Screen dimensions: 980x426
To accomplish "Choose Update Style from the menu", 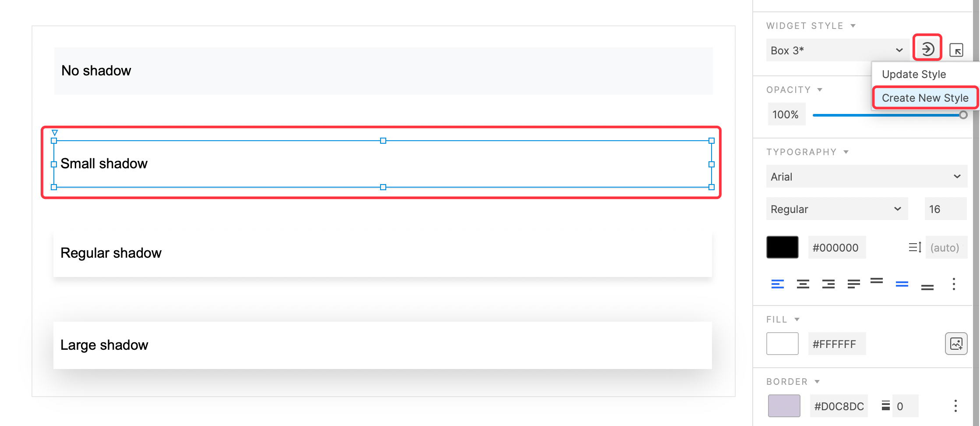I will pyautogui.click(x=913, y=74).
